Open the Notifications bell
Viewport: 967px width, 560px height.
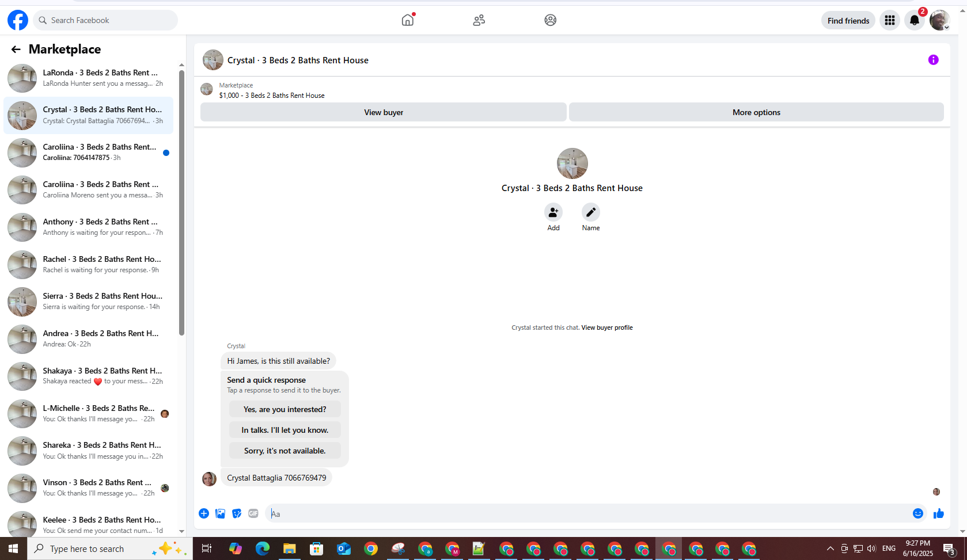tap(915, 21)
